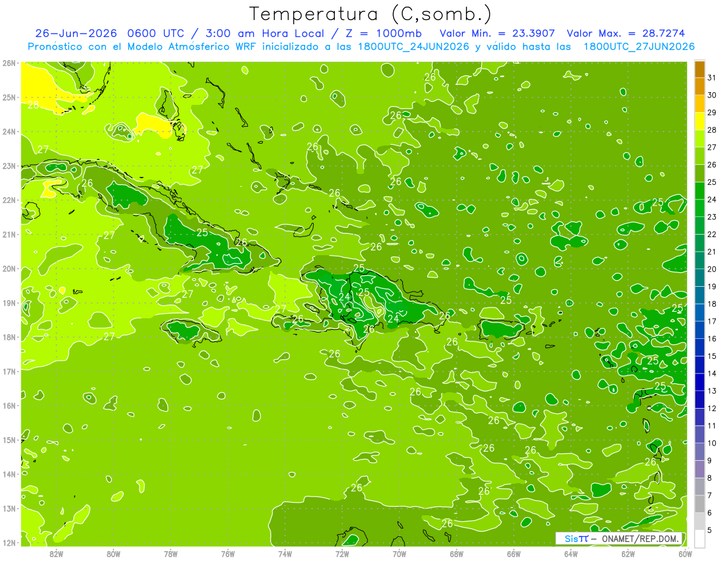Click legend value "15"
This screenshot has width=728, height=562.
click(712, 356)
